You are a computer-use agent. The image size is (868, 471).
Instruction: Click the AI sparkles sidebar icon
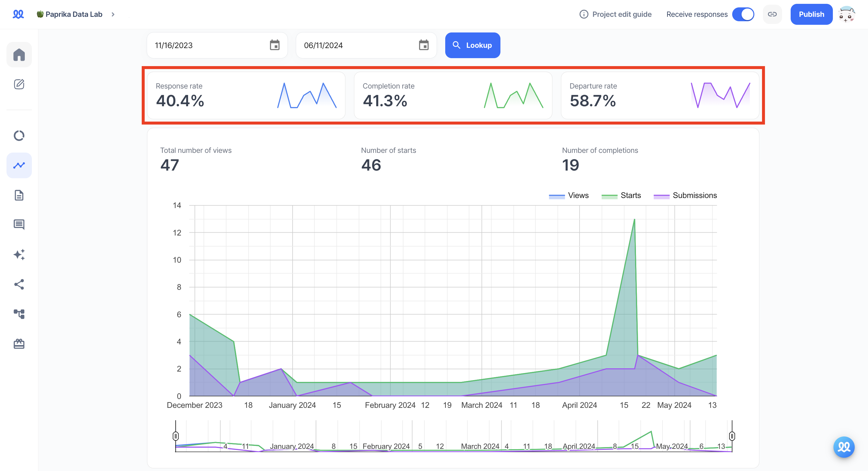click(19, 254)
